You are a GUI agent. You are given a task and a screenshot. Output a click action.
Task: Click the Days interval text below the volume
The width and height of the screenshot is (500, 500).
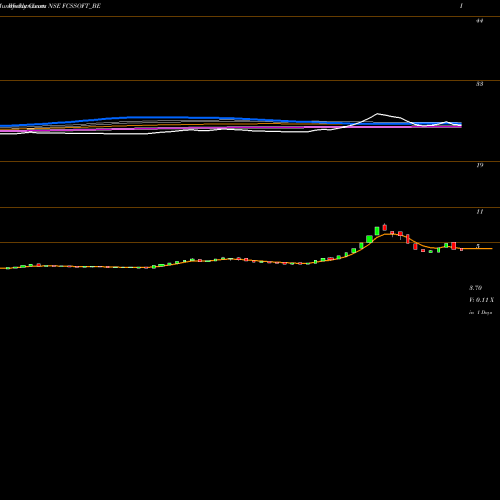[480, 313]
